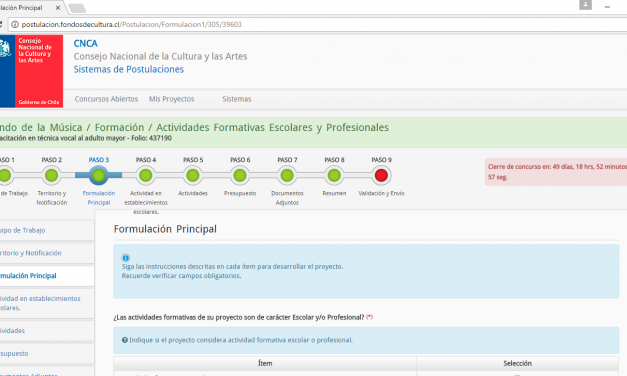
Task: Click the Chrome user profile icon
Action: point(585,5)
